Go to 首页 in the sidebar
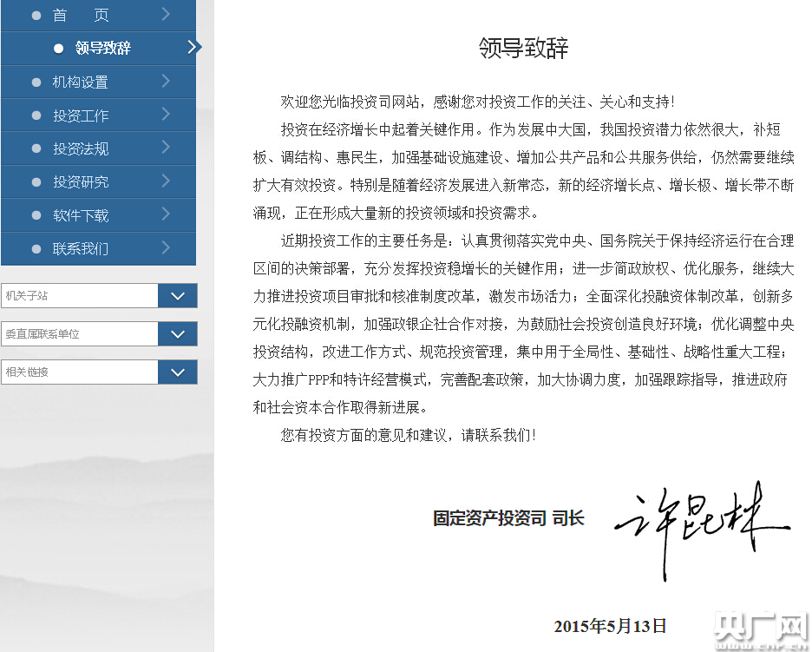 tap(81, 16)
